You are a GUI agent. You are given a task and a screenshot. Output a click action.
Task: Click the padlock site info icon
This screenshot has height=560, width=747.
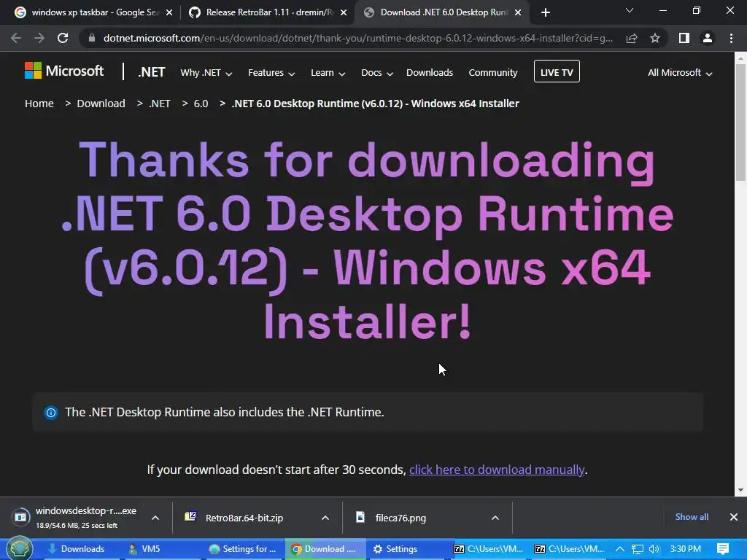pyautogui.click(x=92, y=38)
